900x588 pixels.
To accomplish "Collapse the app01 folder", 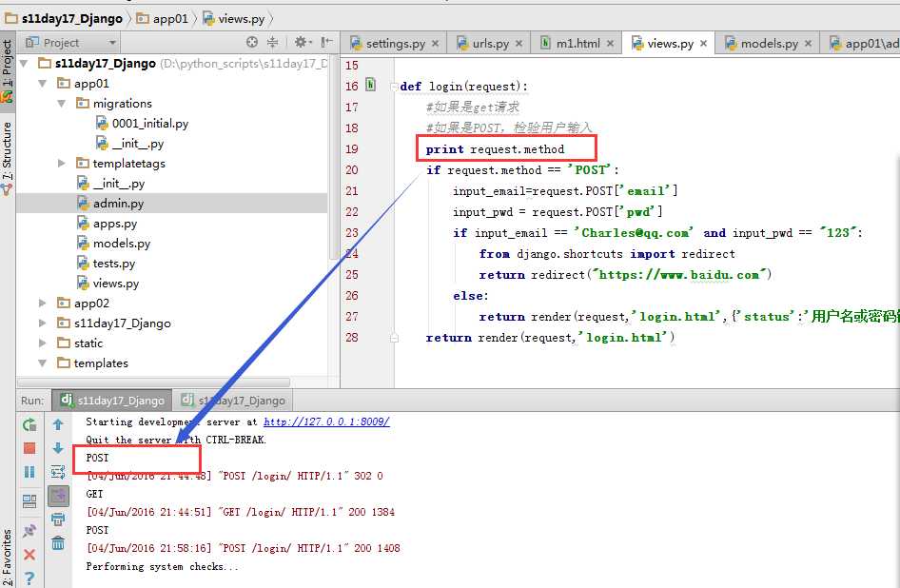I will pyautogui.click(x=43, y=84).
